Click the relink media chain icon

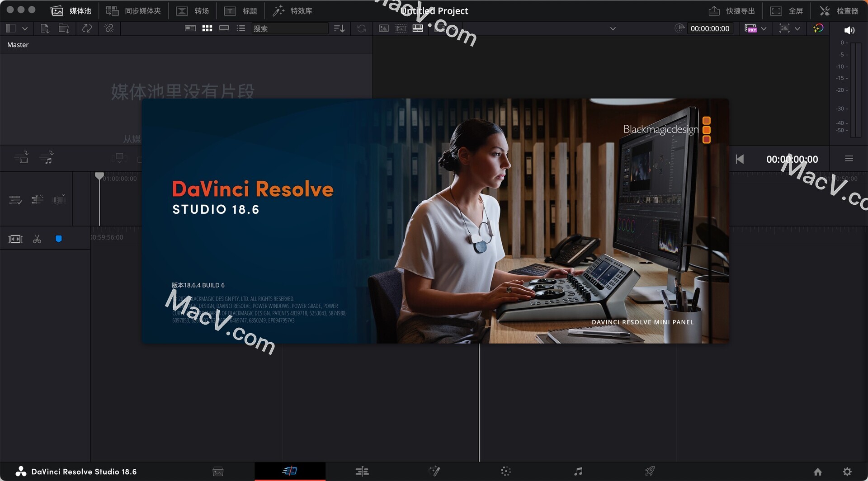coord(109,28)
